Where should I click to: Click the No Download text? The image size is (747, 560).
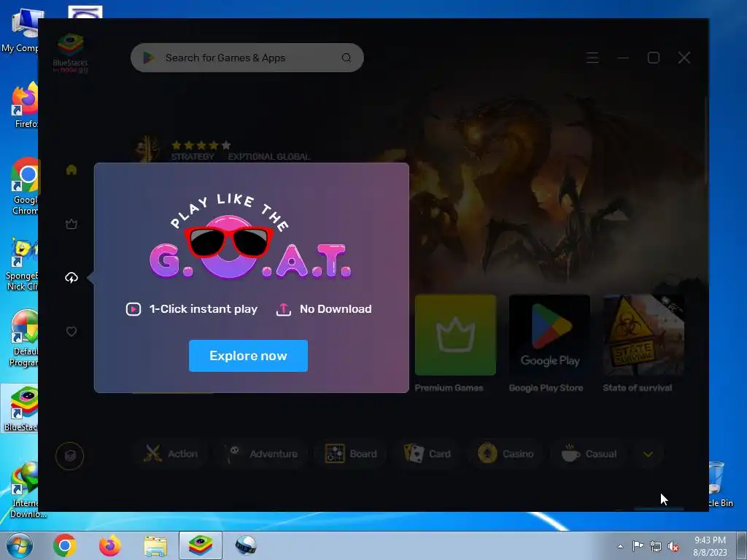click(336, 309)
